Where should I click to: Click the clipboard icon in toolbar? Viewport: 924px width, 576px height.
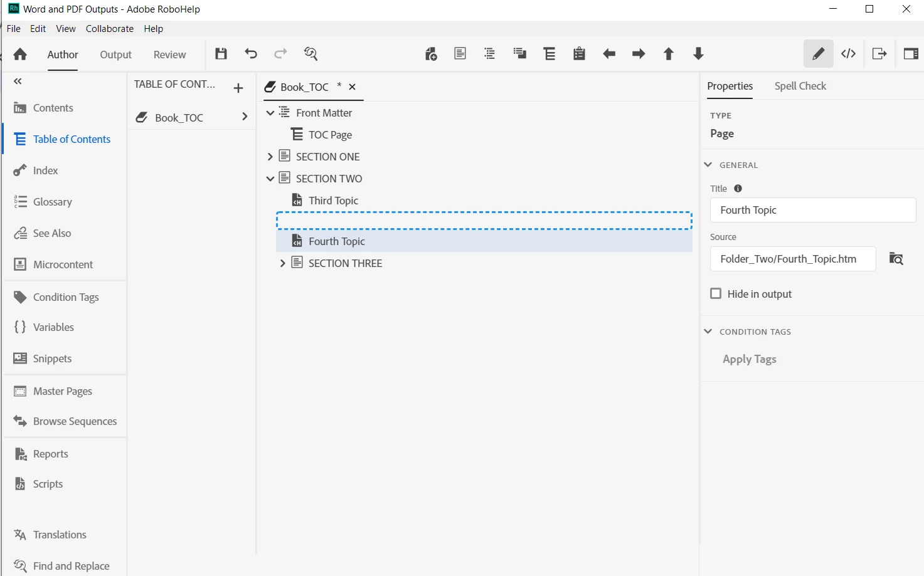coord(579,54)
